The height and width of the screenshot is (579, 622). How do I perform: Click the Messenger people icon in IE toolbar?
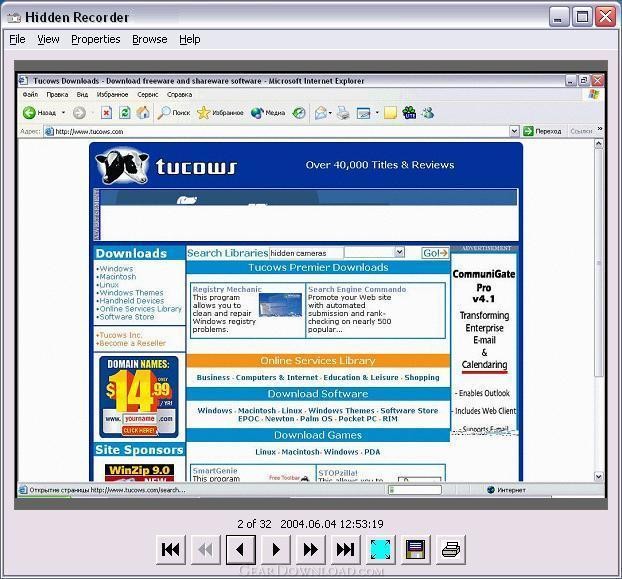pos(428,113)
